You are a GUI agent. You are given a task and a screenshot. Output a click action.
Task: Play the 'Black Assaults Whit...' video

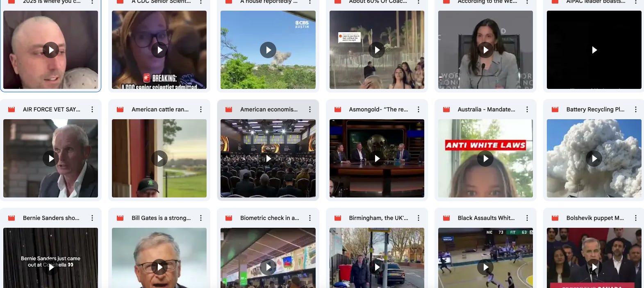(x=485, y=267)
